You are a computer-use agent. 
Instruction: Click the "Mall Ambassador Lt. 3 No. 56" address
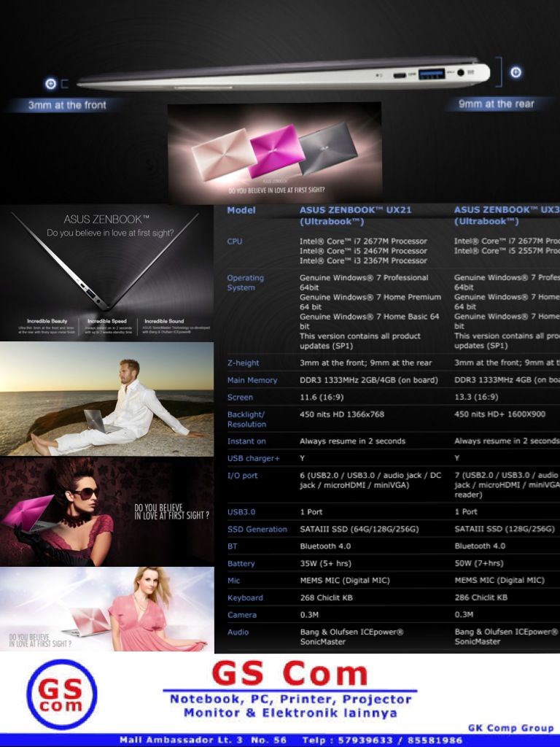203,740
